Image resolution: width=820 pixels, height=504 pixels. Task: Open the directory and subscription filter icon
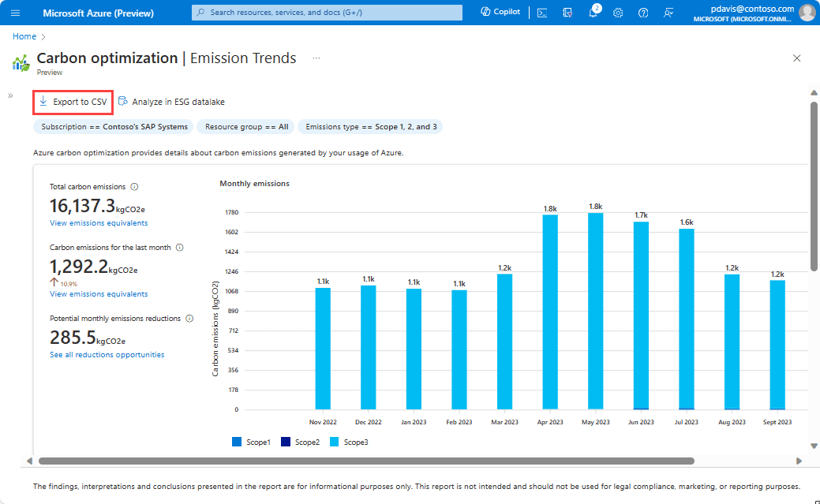coord(567,13)
